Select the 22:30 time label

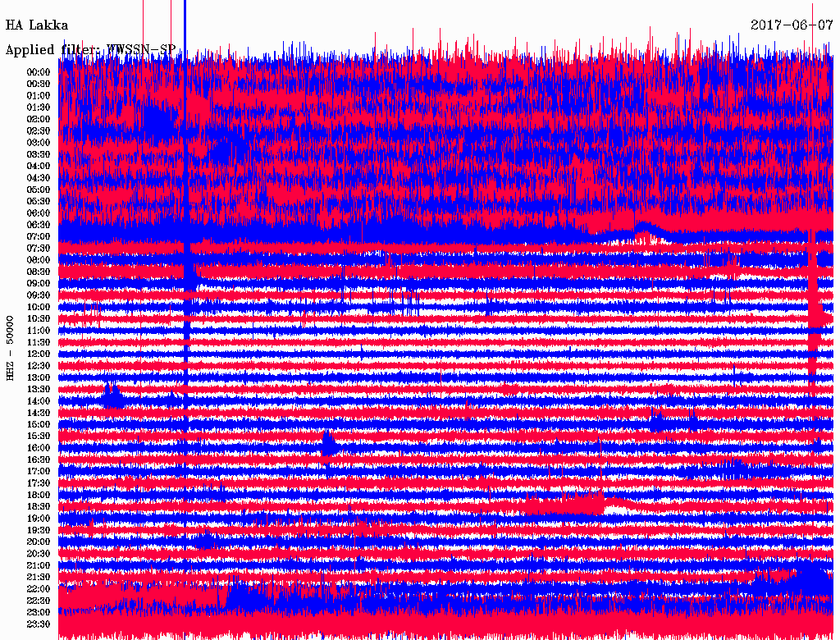(x=39, y=601)
